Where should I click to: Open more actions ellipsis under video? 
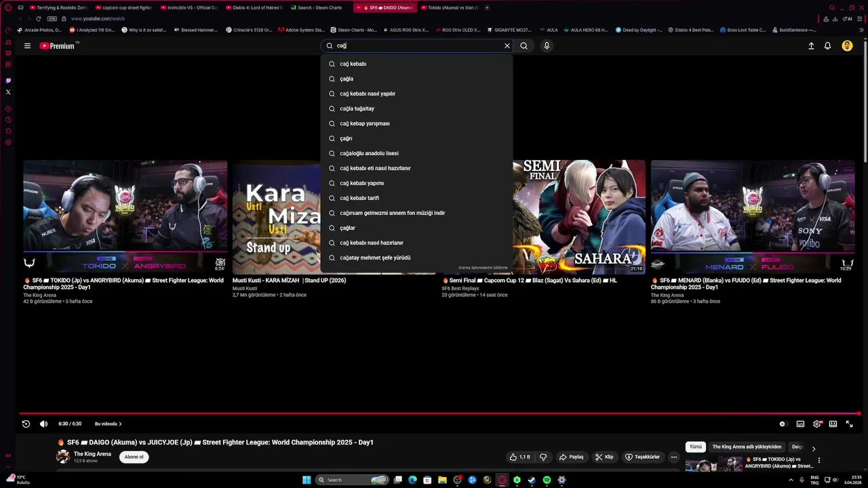[x=673, y=457]
